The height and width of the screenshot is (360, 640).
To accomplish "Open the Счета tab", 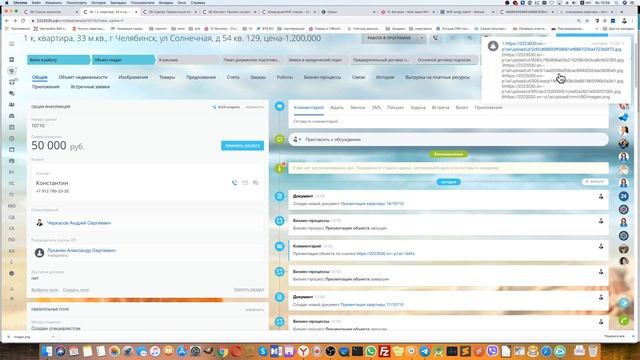I will coord(233,77).
